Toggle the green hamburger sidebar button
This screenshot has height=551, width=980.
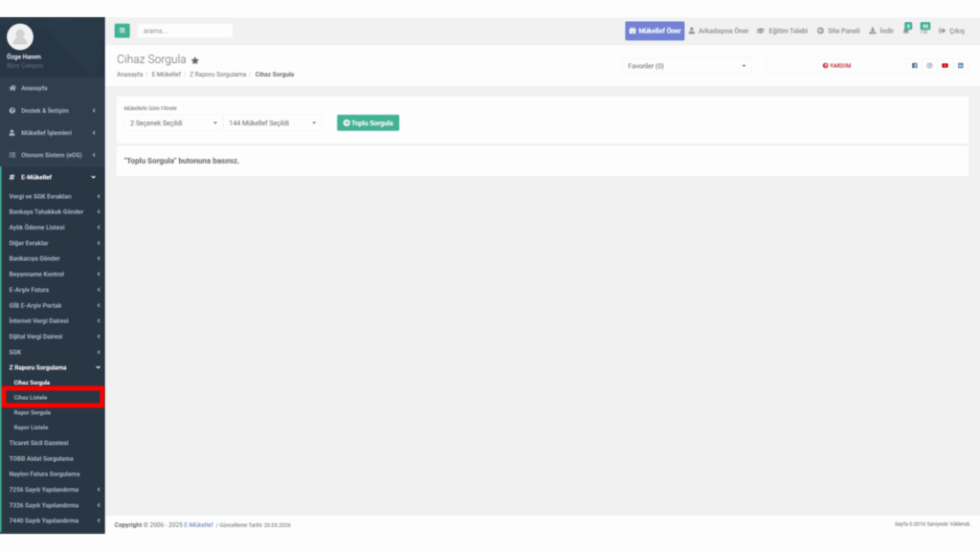click(x=122, y=31)
